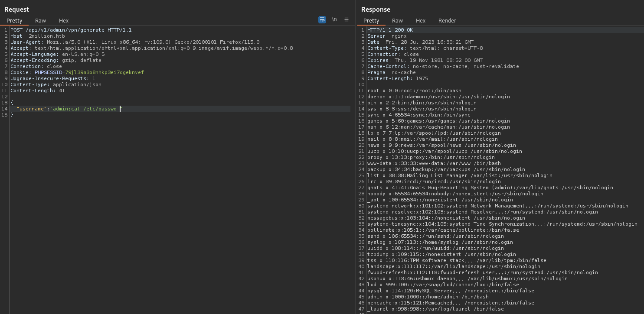
Task: Open Response Render tab
Action: pos(447,21)
